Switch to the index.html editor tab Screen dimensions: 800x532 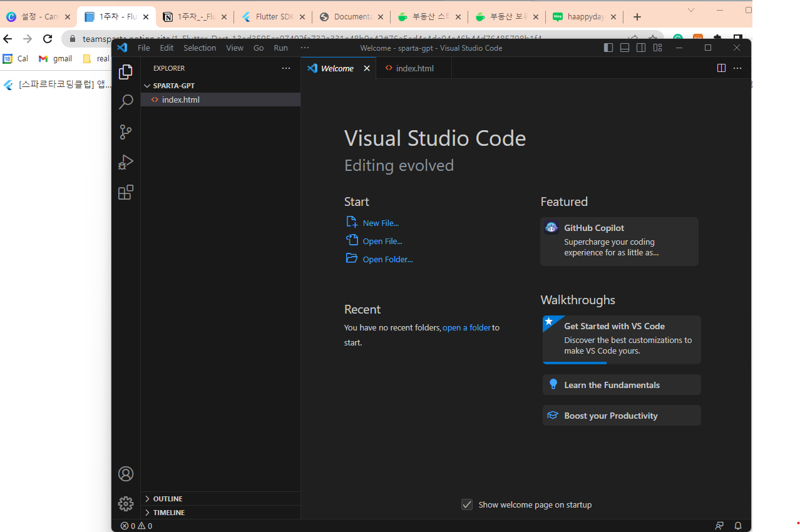(x=414, y=68)
